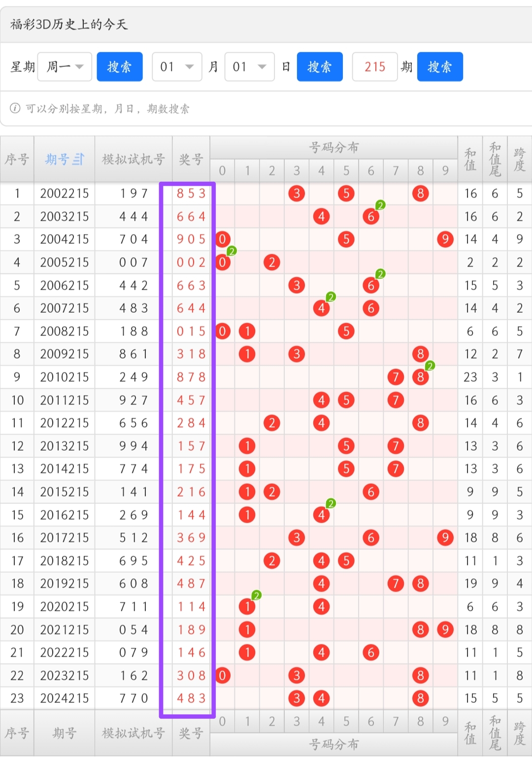Select period 2005215 in row 4
The image size is (532, 763).
pyautogui.click(x=65, y=262)
